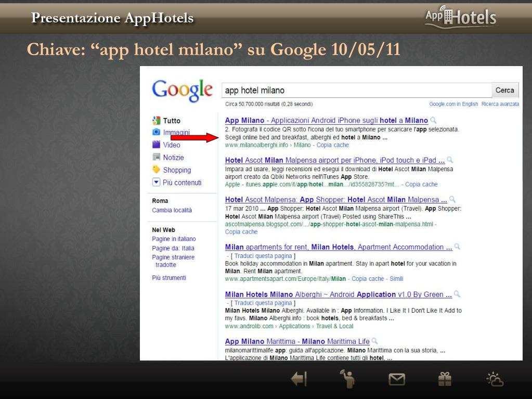This screenshot has width=532, height=399.
Task: Click the gift box icon
Action: click(x=445, y=379)
